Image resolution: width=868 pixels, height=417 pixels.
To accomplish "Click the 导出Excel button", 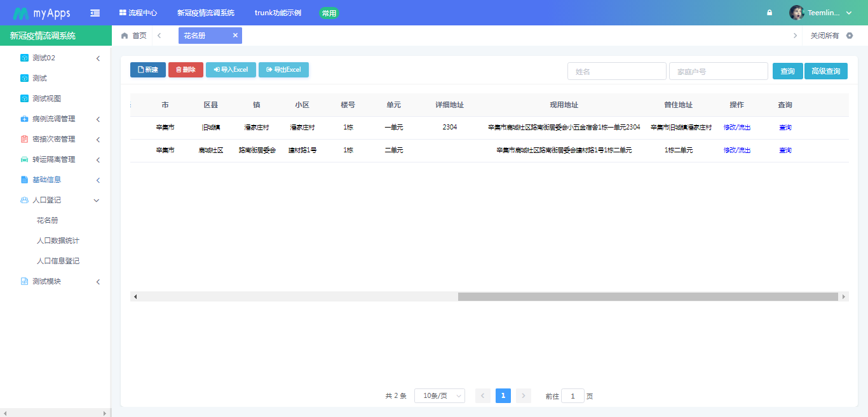I will (283, 70).
